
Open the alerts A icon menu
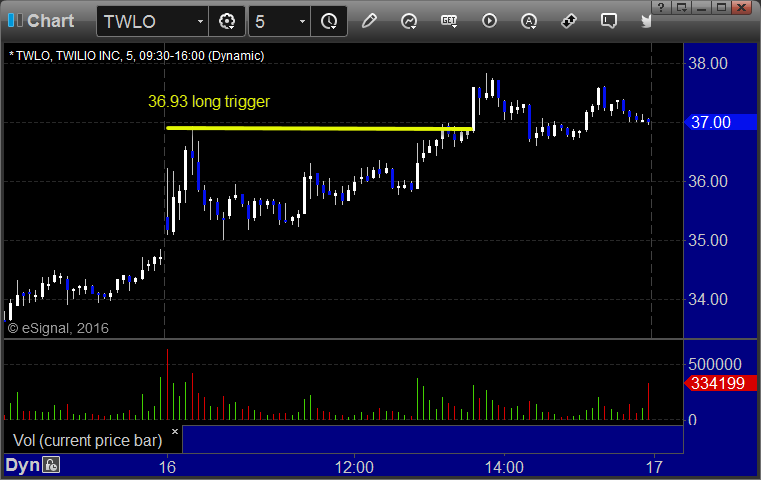529,21
